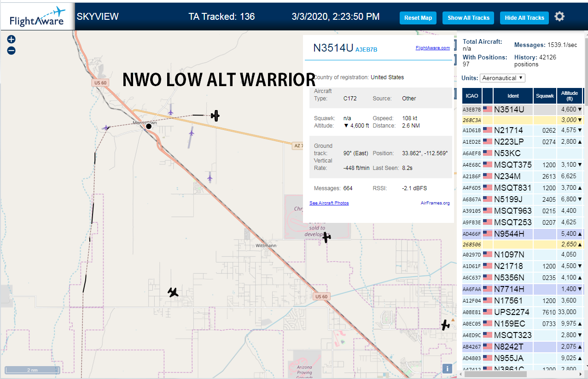Select the N9544H aircraft row
588x379 pixels.
click(x=523, y=234)
